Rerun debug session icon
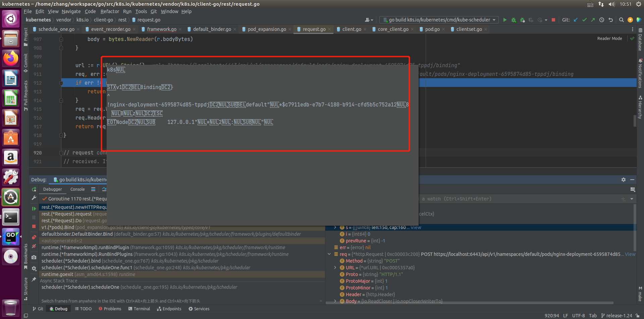This screenshot has width=644, height=319. [x=34, y=189]
